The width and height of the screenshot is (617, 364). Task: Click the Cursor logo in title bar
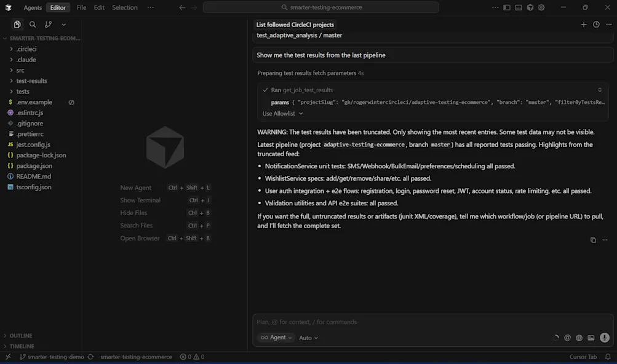click(8, 7)
